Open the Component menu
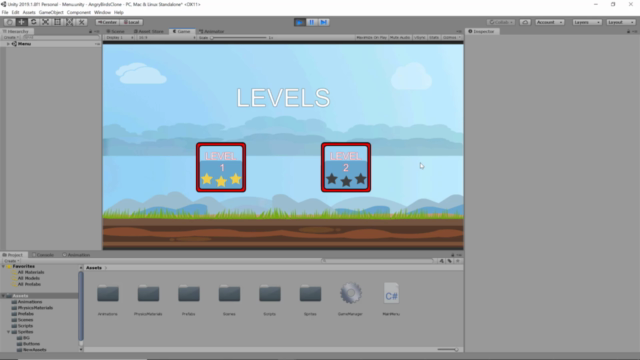640x360 pixels. pyautogui.click(x=79, y=13)
